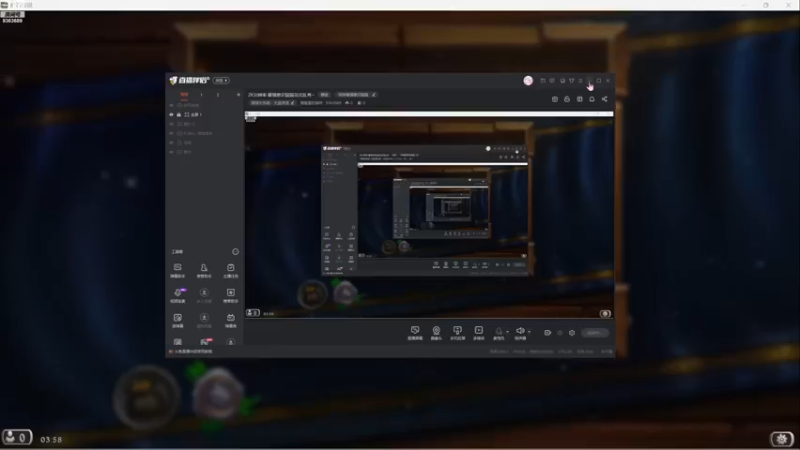Screen dimensions: 800x450
Task: Add a screen capture source from bottom toolbar
Action: 415,333
